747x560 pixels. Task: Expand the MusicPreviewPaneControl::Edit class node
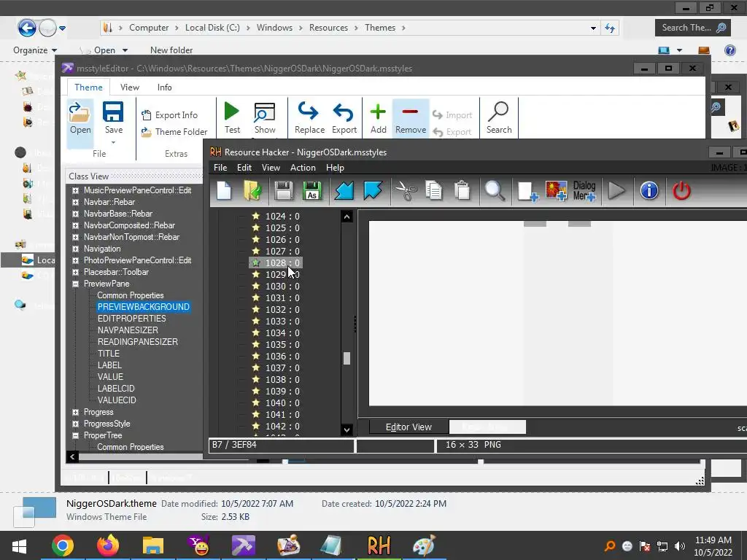[x=75, y=190]
